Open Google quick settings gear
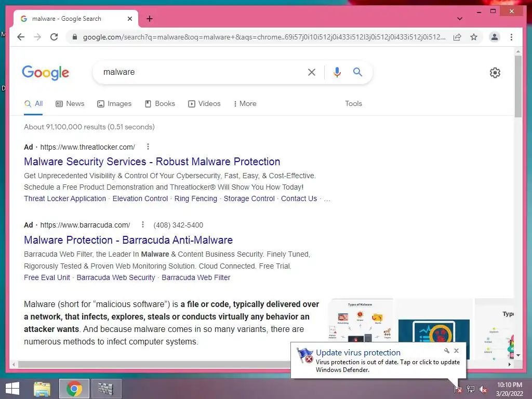 495,73
